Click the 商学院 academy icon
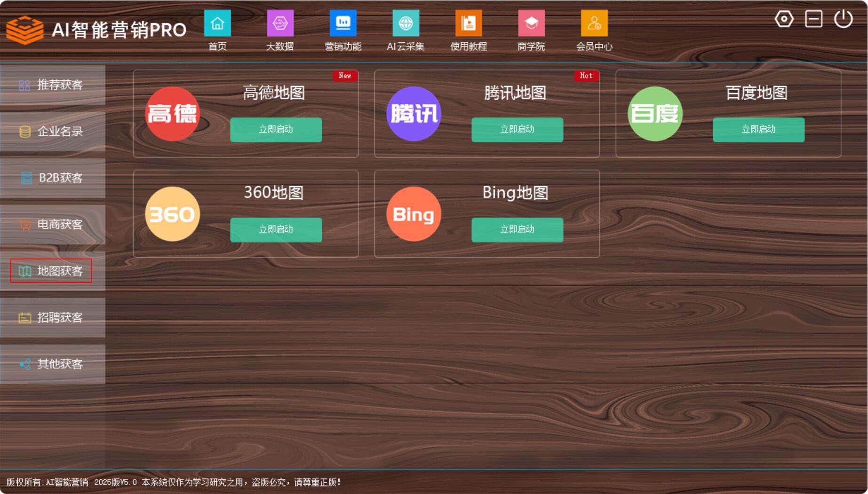868x494 pixels. tap(531, 24)
